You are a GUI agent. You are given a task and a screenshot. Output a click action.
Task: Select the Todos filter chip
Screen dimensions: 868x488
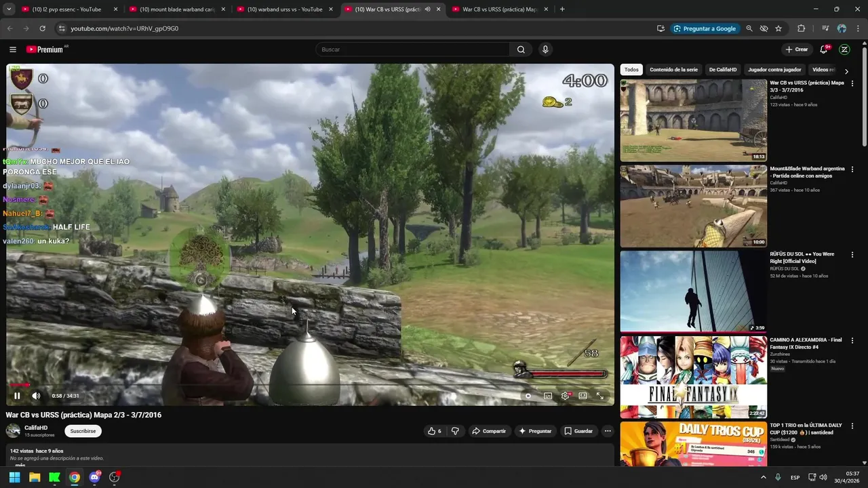click(x=631, y=70)
